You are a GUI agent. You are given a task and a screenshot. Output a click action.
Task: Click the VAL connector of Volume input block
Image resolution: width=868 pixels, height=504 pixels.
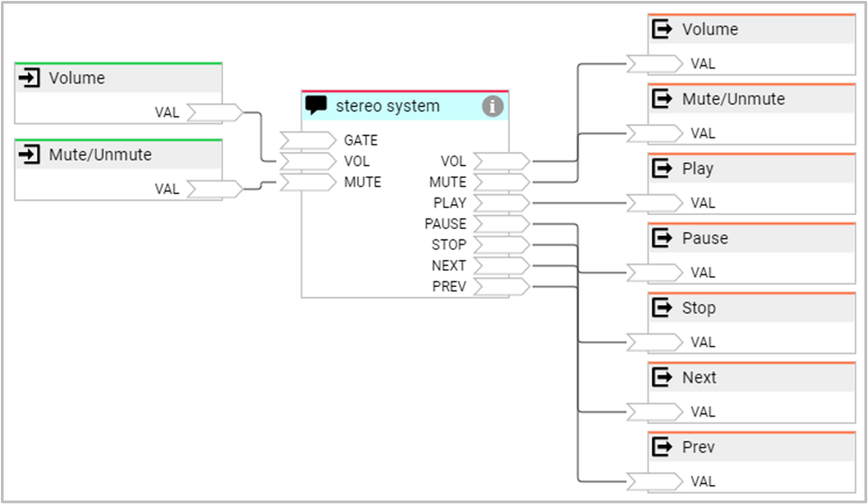tap(214, 113)
